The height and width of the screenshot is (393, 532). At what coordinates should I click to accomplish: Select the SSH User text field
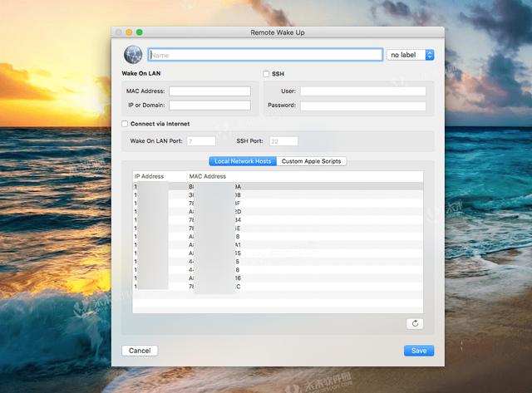[362, 91]
